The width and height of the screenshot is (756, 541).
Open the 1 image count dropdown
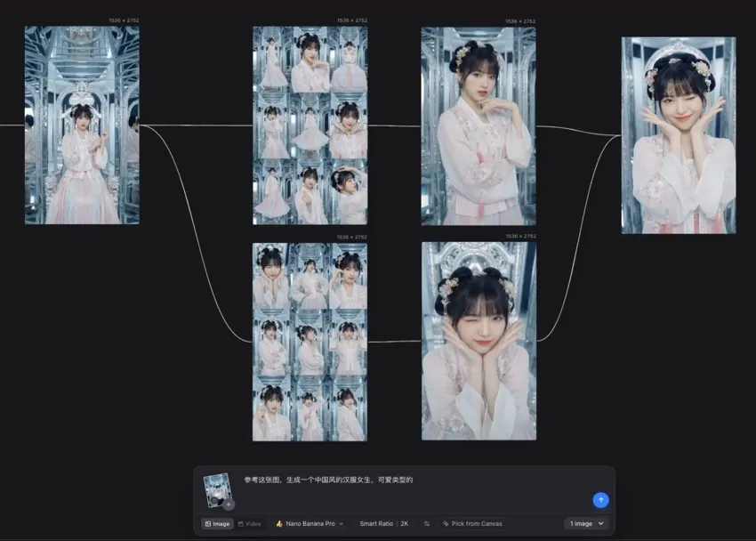(587, 524)
